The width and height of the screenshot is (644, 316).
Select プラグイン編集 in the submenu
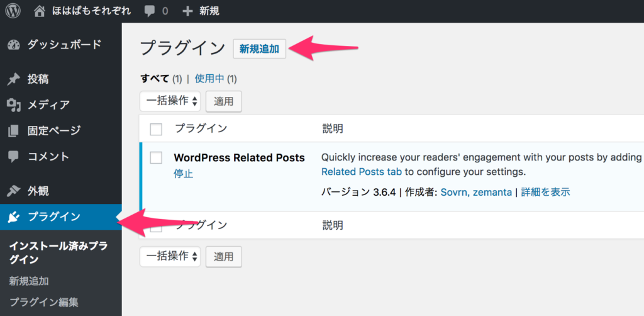pos(44,302)
